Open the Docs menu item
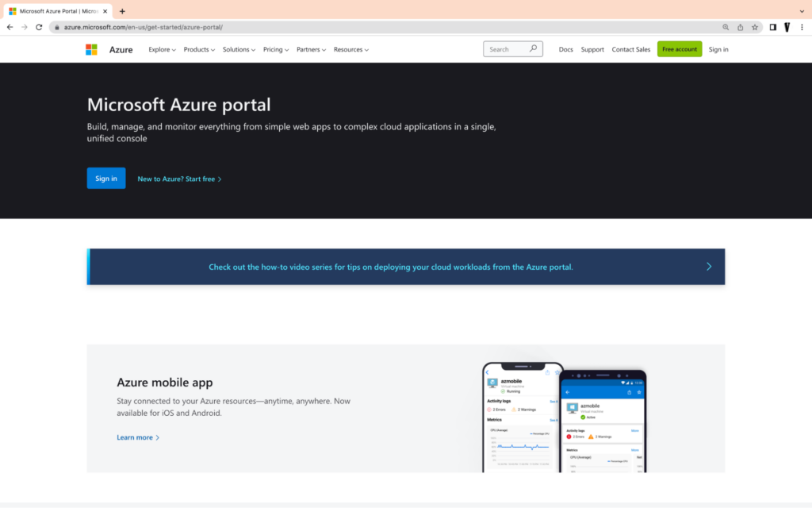 [565, 49]
